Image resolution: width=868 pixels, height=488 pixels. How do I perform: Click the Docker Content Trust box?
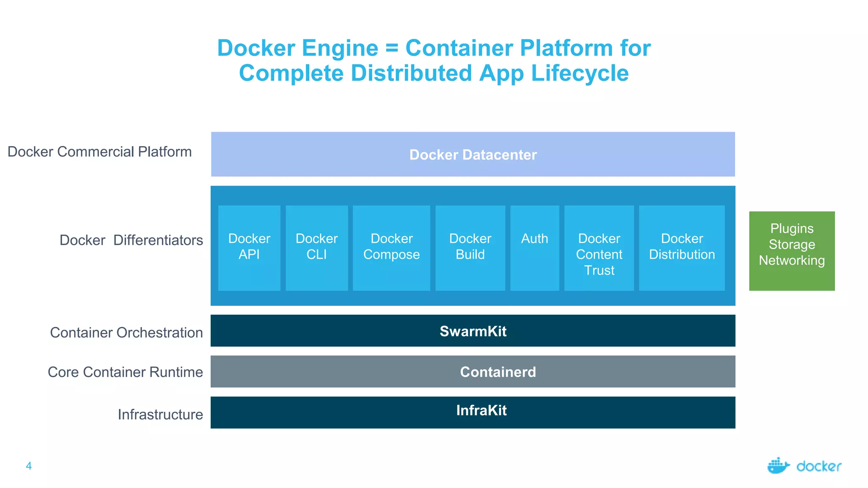click(599, 248)
